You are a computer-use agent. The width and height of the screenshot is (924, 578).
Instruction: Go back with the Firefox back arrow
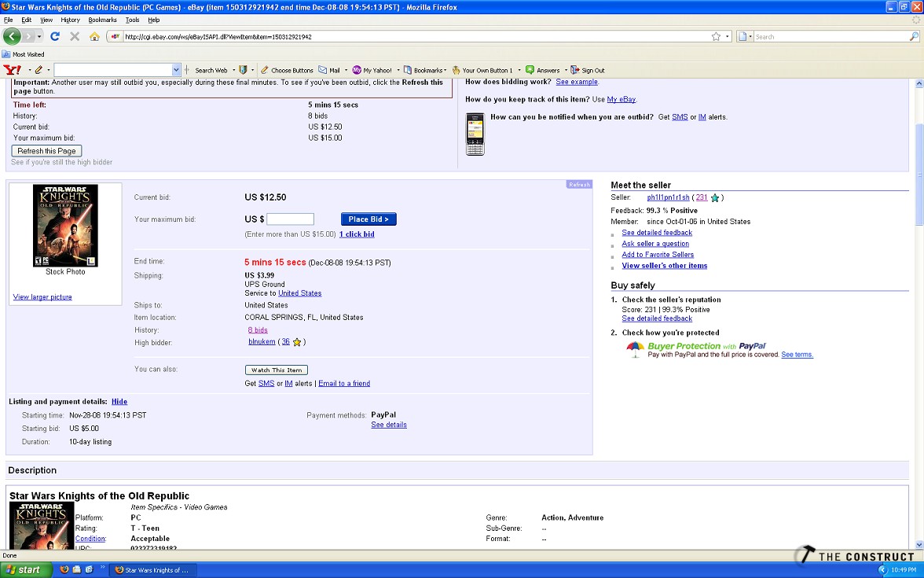tap(12, 36)
